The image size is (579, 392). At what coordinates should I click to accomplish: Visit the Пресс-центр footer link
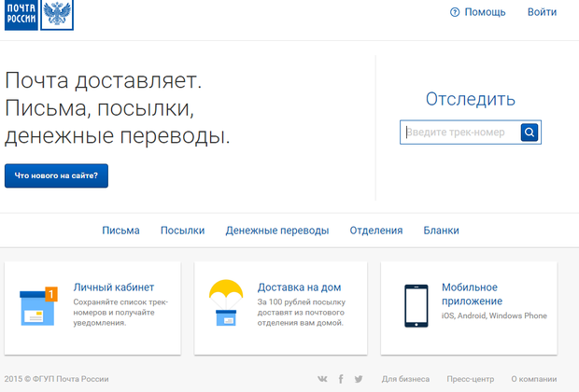tap(470, 379)
